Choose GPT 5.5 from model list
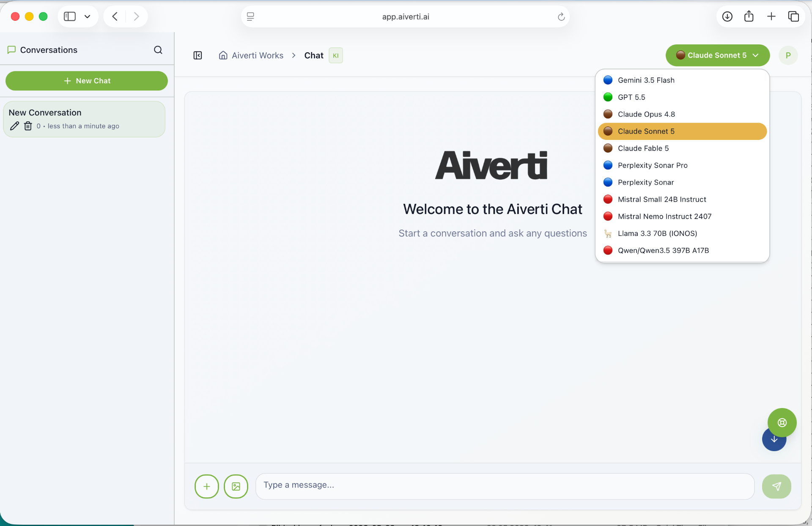 pyautogui.click(x=682, y=97)
